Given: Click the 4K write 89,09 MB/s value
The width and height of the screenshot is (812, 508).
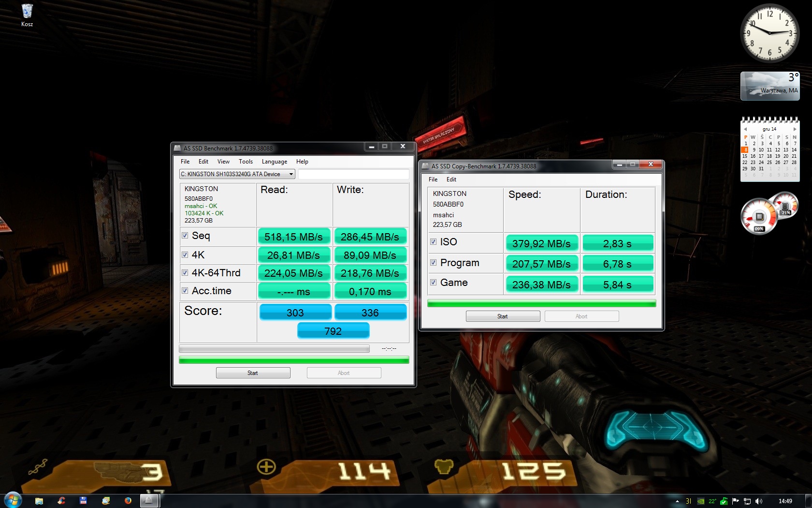Looking at the screenshot, I should (x=370, y=255).
